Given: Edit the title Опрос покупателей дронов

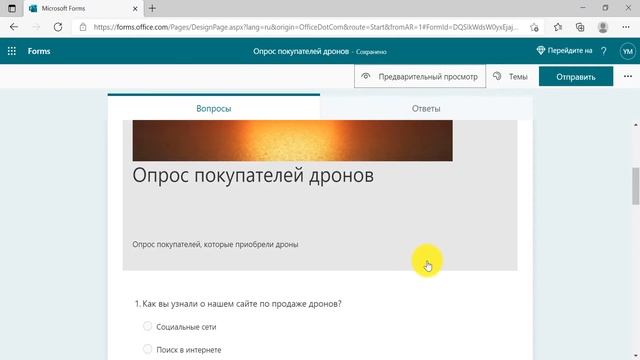Looking at the screenshot, I should [253, 176].
